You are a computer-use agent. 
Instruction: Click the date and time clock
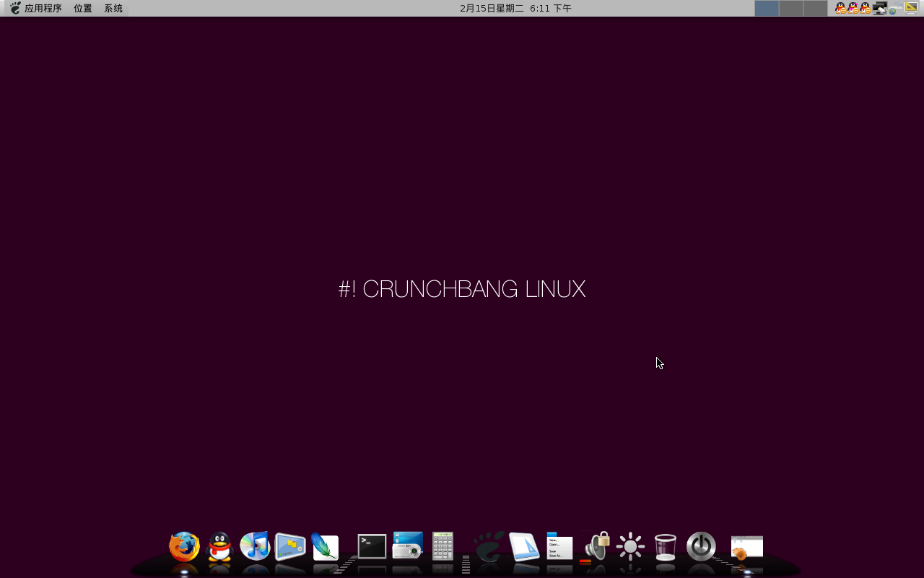coord(515,9)
